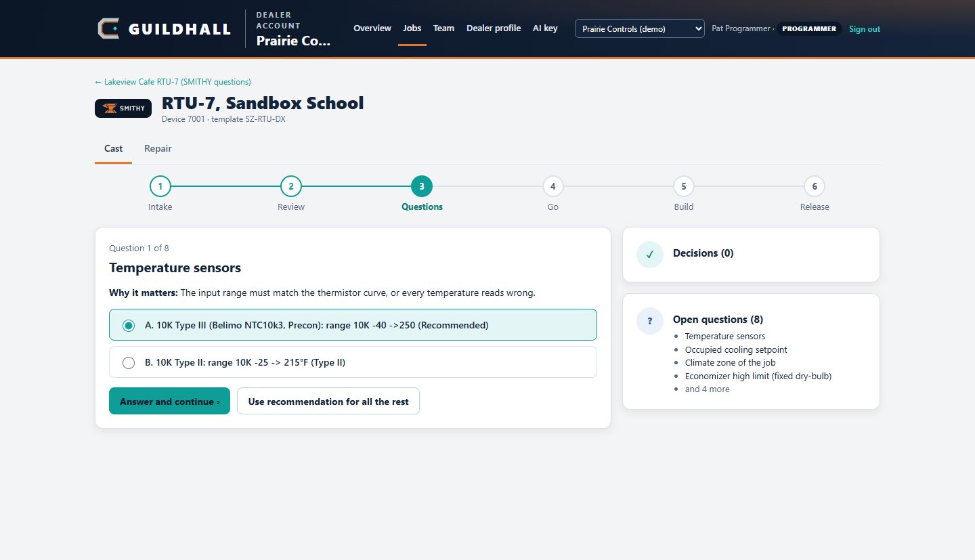The width and height of the screenshot is (975, 560).
Task: Click the Decisions checkmark icon
Action: click(650, 255)
